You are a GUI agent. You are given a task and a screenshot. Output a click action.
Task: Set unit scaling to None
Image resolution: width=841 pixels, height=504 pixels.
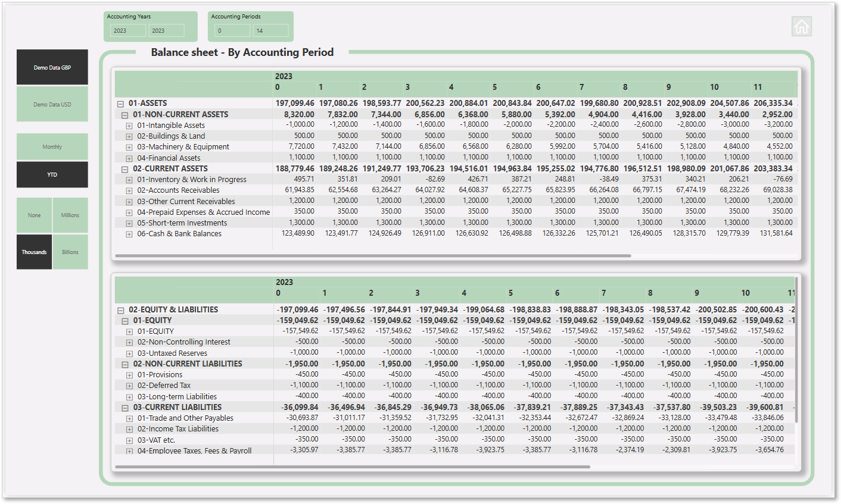[x=35, y=215]
